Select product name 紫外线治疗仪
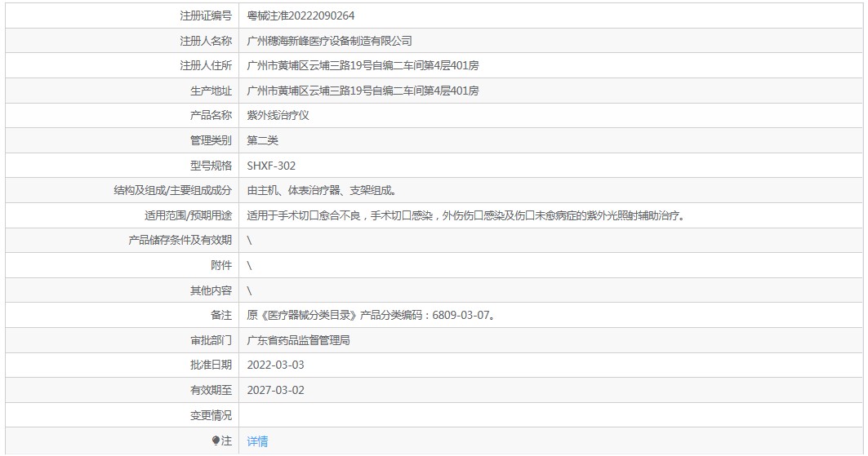The image size is (868, 456). 278,116
